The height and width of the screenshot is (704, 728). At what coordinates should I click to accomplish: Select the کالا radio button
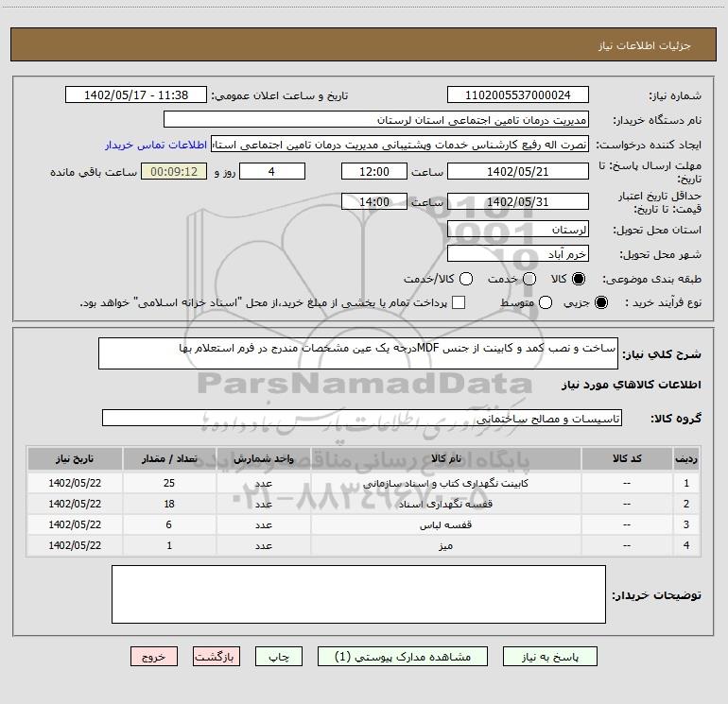click(x=579, y=279)
